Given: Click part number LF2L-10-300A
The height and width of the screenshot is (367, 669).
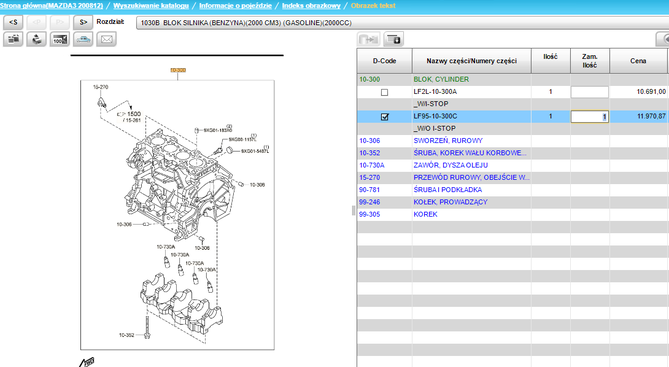Looking at the screenshot, I should 435,92.
